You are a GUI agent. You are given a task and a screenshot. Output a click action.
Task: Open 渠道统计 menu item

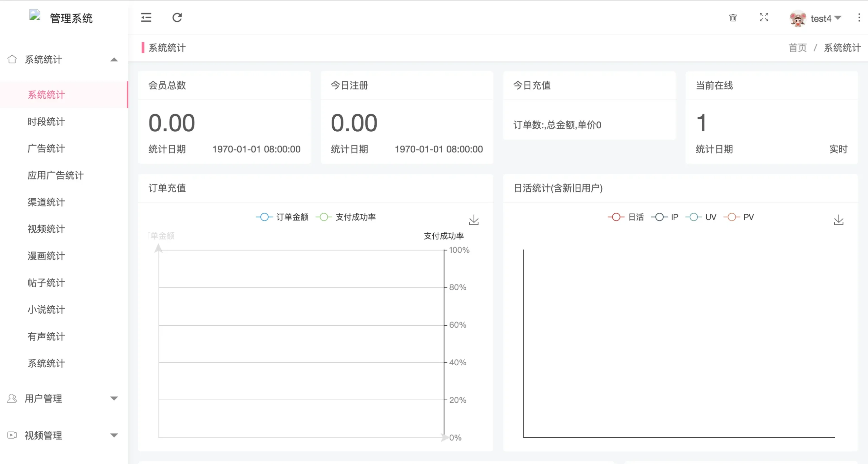(x=64, y=202)
